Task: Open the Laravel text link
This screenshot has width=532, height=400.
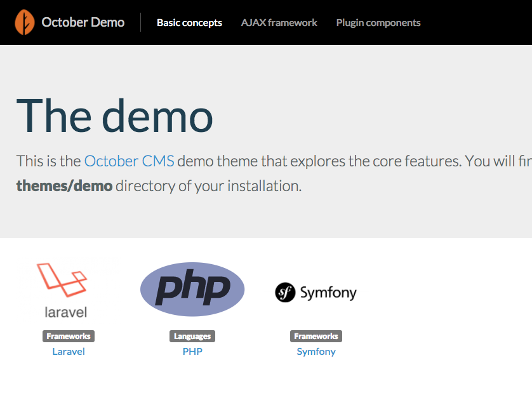Action: click(x=69, y=352)
